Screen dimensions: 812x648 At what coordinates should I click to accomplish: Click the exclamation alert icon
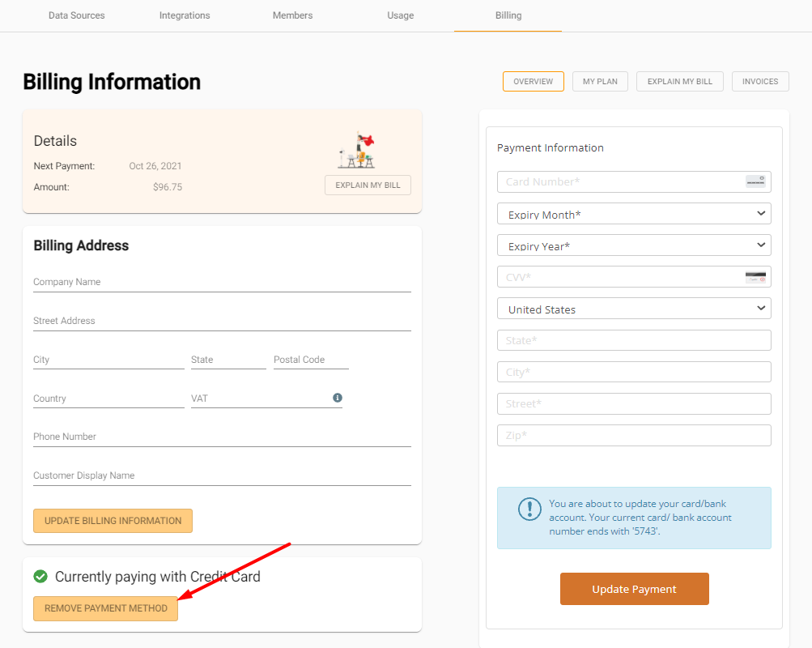[x=529, y=509]
